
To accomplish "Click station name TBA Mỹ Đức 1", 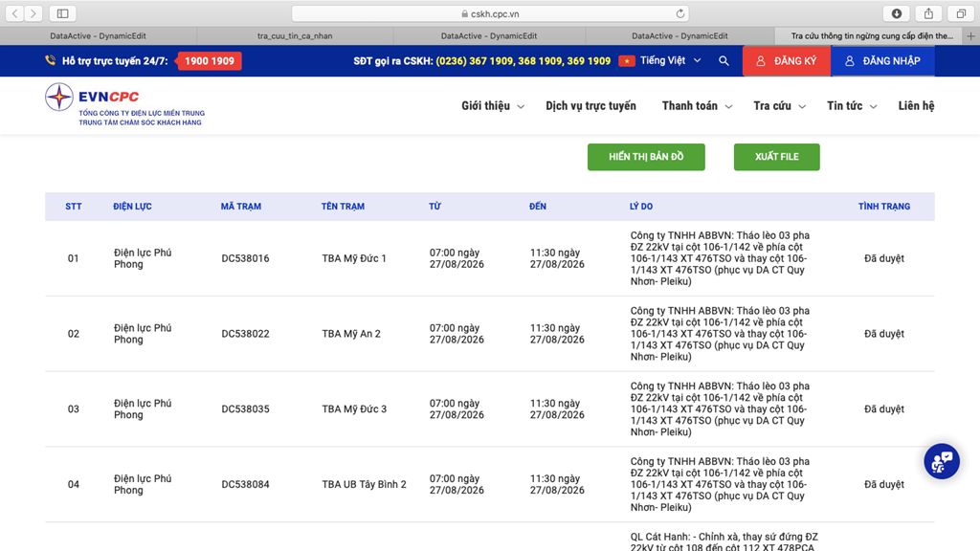I will coord(354,258).
